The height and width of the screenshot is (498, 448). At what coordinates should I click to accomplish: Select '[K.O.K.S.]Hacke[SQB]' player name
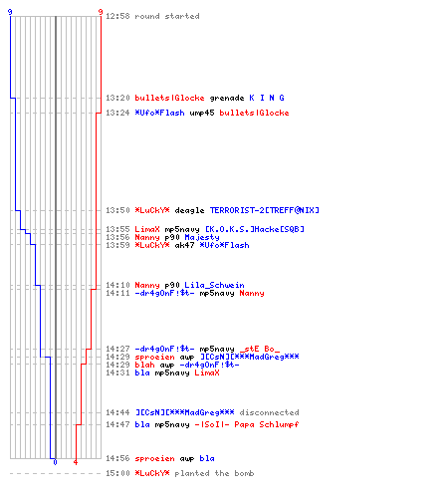(x=255, y=229)
